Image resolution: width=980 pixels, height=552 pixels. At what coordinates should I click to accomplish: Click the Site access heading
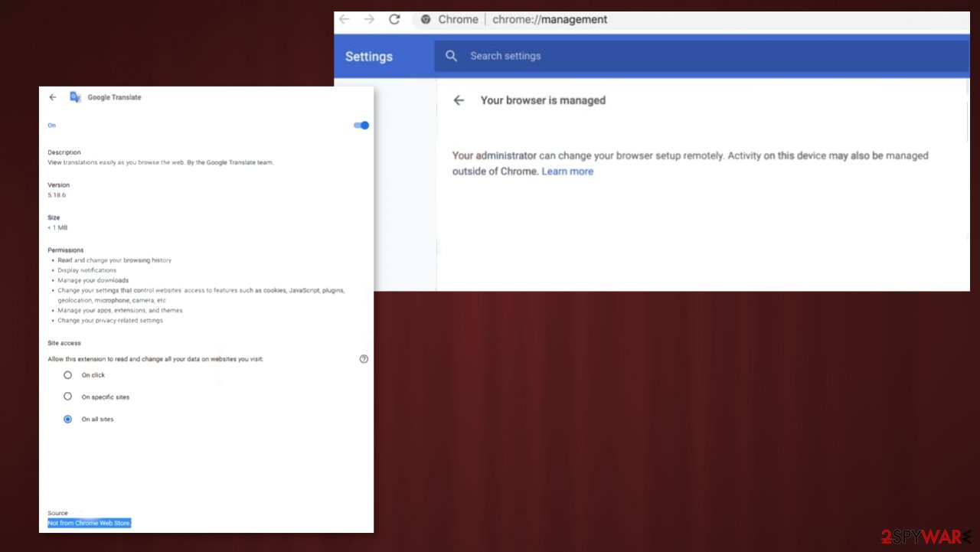click(x=64, y=343)
